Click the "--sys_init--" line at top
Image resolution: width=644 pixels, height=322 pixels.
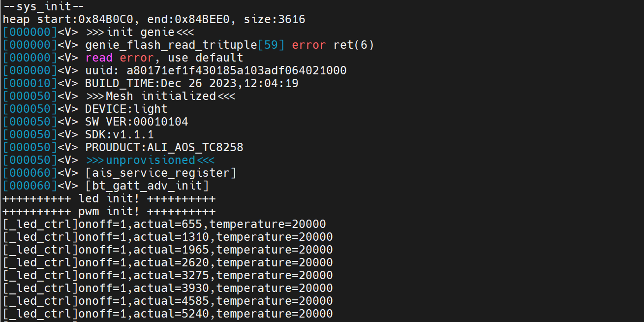[43, 7]
